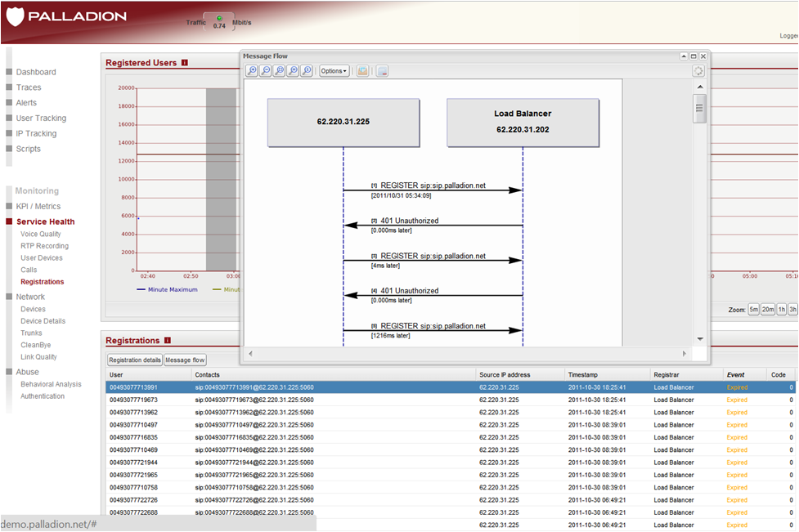
Task: Open Calls subpage
Action: (x=29, y=270)
